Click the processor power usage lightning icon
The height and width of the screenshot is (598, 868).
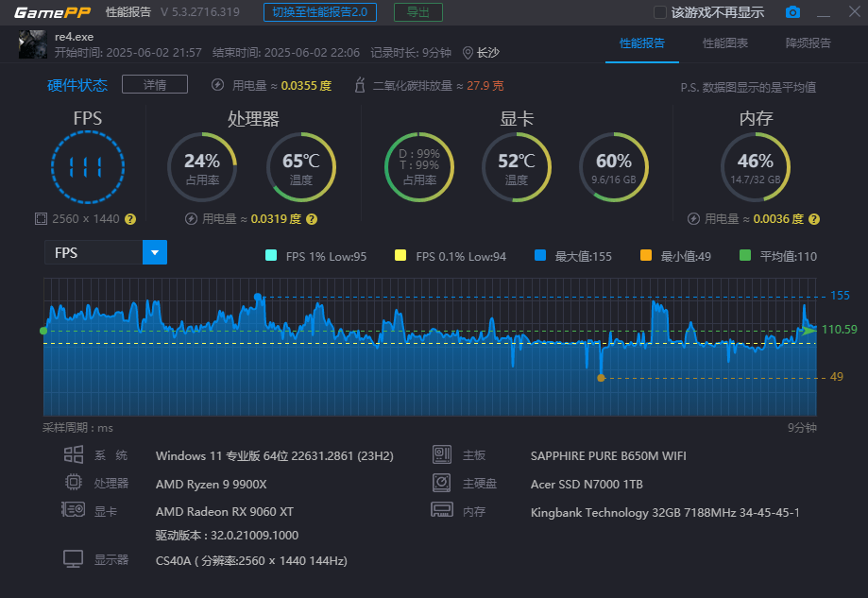point(191,219)
